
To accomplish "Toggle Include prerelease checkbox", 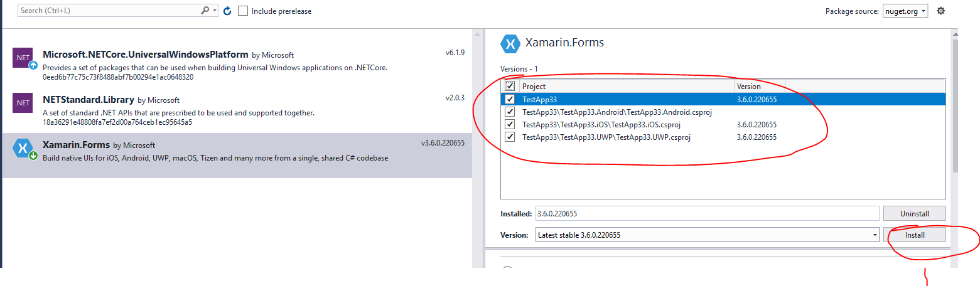I will (x=244, y=11).
